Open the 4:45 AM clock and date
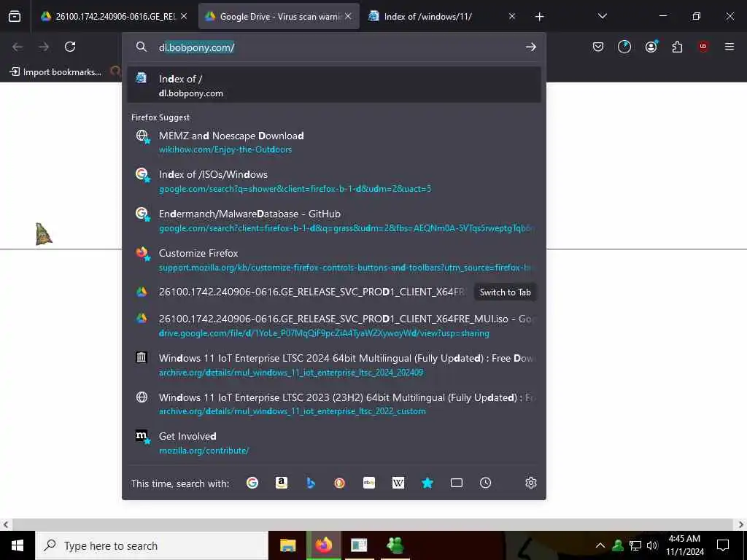The width and height of the screenshot is (747, 560). coord(684,545)
